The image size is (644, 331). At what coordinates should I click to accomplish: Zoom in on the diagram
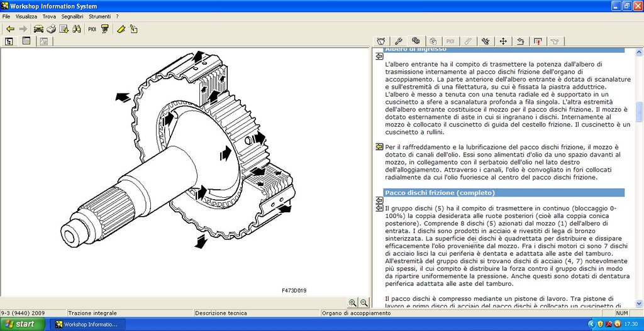352,303
